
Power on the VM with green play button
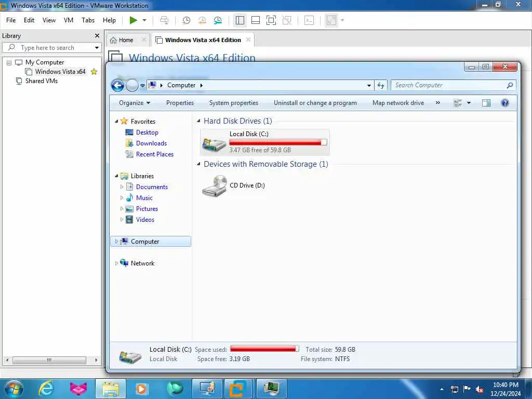[x=134, y=20]
